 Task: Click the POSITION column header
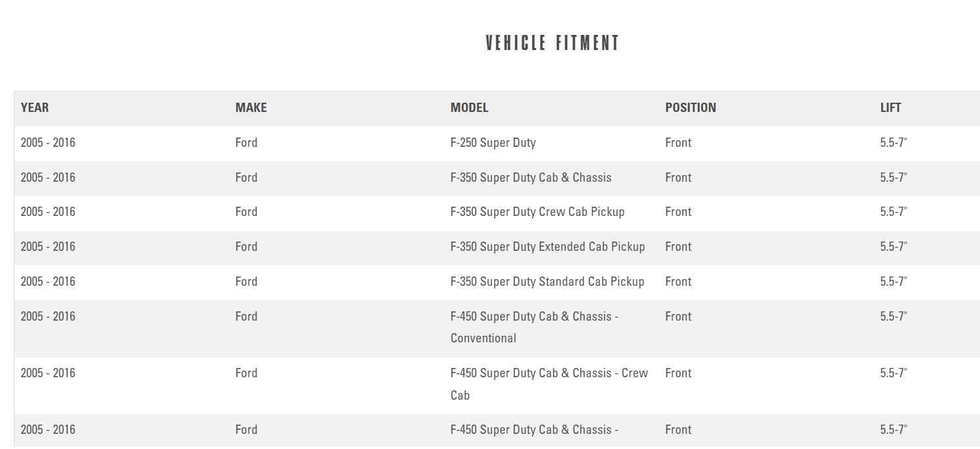pyautogui.click(x=691, y=108)
